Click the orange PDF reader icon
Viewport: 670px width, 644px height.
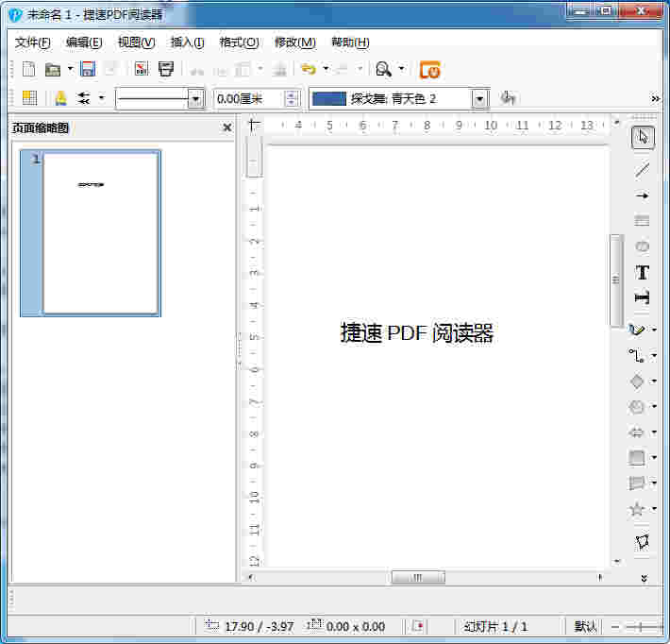tap(429, 70)
